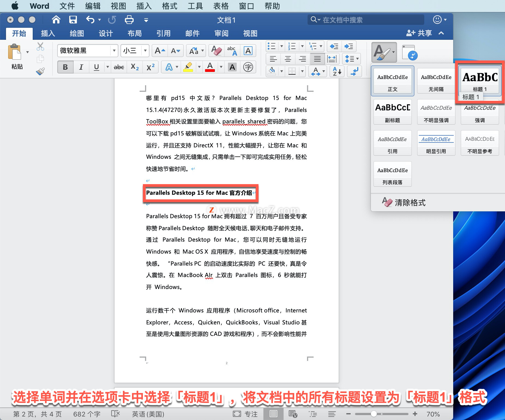Apply subscript formatting

(x=135, y=67)
